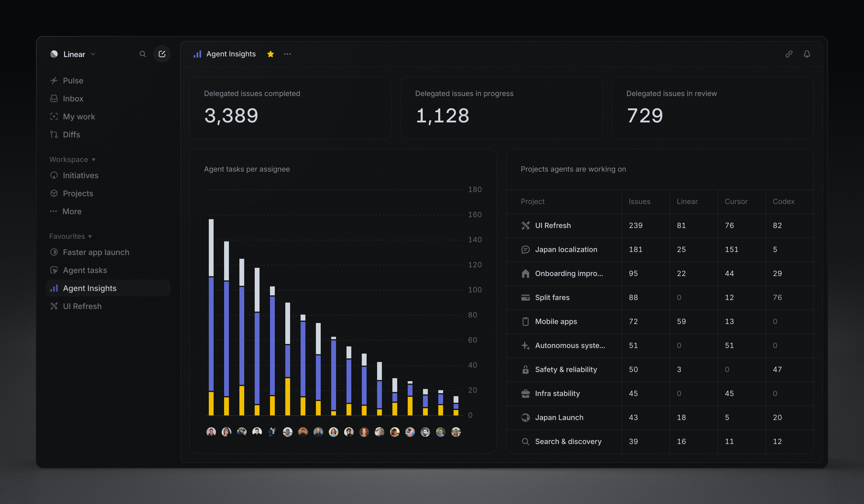Open the Japan localization project link

point(566,250)
